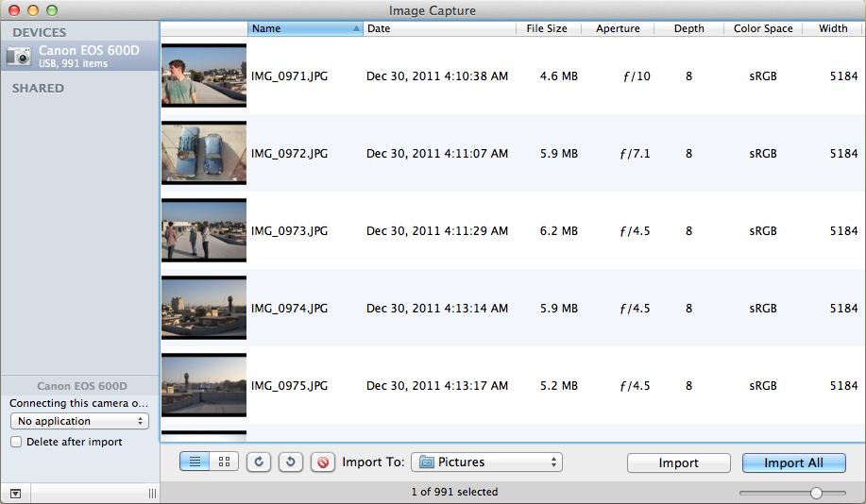Switch to icon grid view
This screenshot has height=504, width=866.
(224, 462)
